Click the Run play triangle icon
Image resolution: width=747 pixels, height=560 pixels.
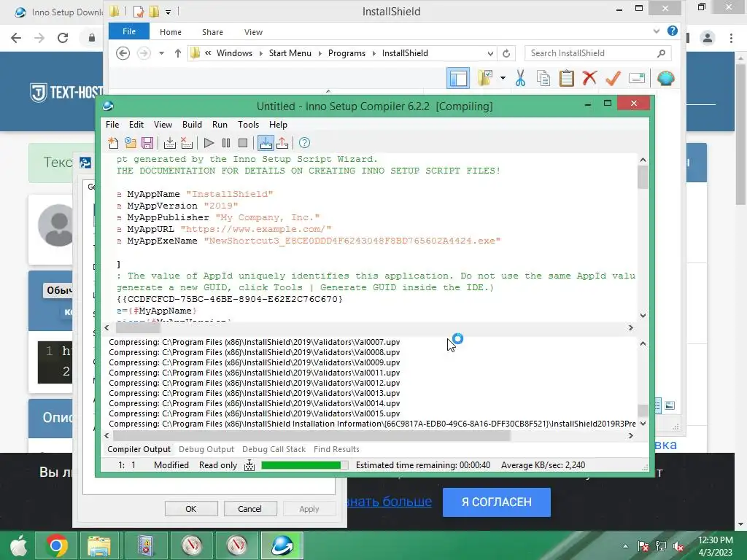[209, 143]
